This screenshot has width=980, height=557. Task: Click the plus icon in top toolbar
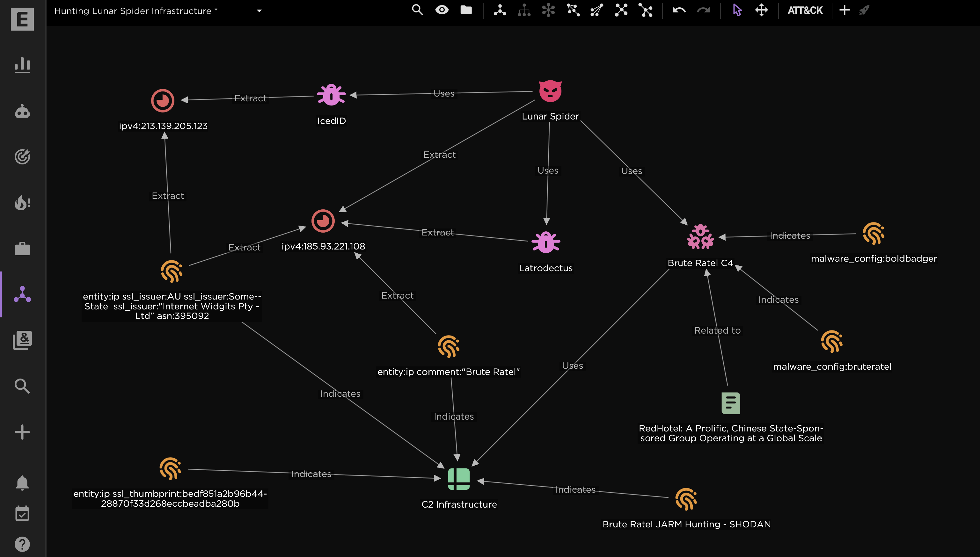(x=844, y=10)
